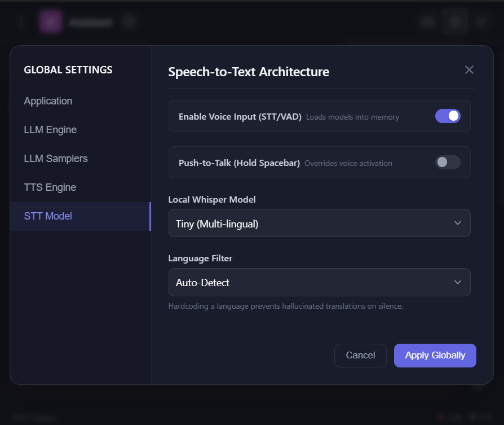Click the Push-to-Talk (Hold Spacebar) label

239,163
